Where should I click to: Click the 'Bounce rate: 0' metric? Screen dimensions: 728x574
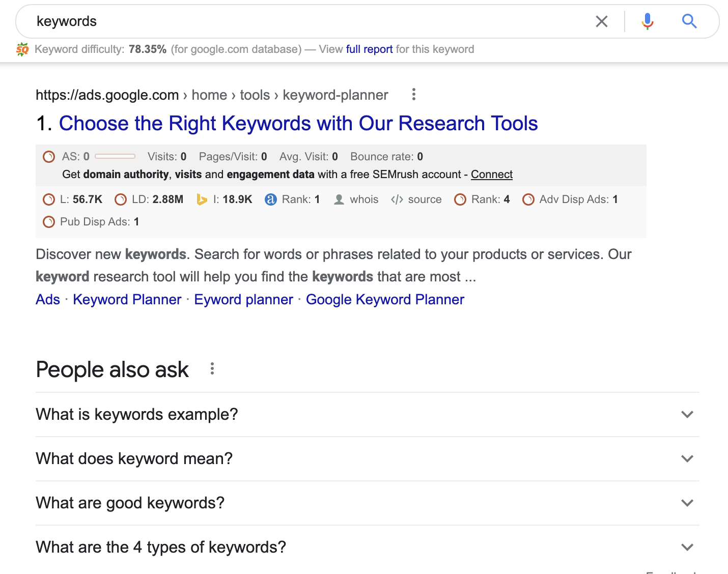coord(386,157)
